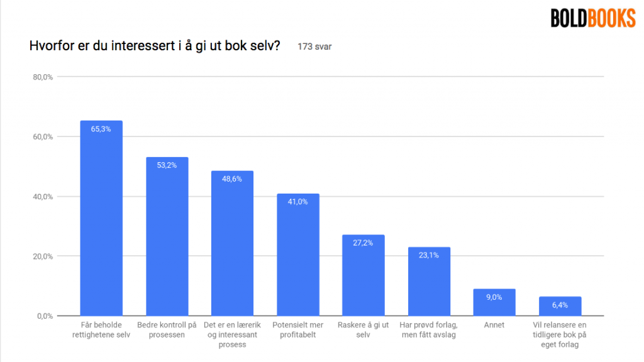This screenshot has height=362, width=644.
Task: Select the 'Har prøvd forlag' category label
Action: (x=429, y=330)
